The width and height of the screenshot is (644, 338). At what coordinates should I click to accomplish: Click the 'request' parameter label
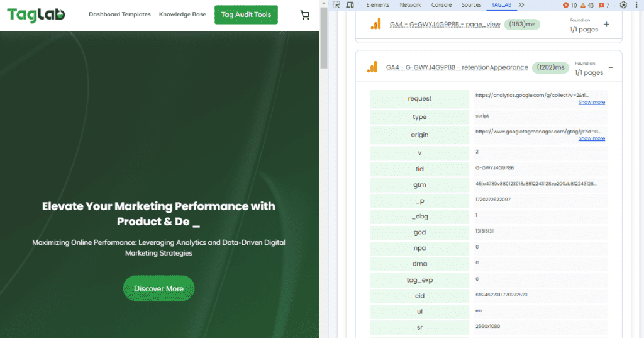pyautogui.click(x=419, y=99)
